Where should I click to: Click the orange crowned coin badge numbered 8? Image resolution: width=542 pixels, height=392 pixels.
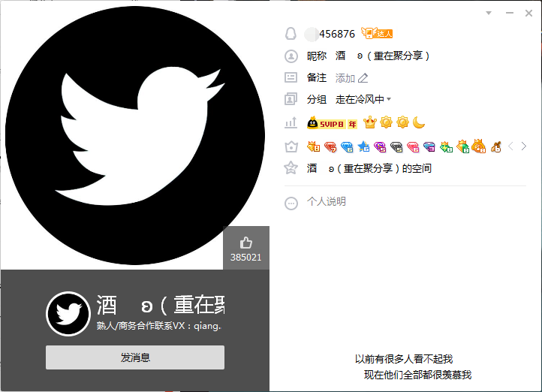pyautogui.click(x=479, y=146)
